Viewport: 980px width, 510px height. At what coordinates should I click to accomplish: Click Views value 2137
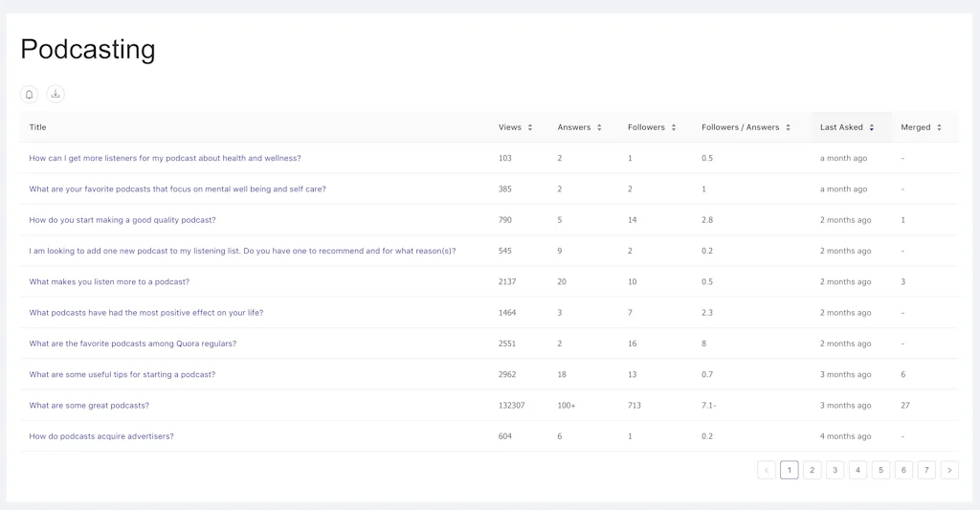click(507, 282)
